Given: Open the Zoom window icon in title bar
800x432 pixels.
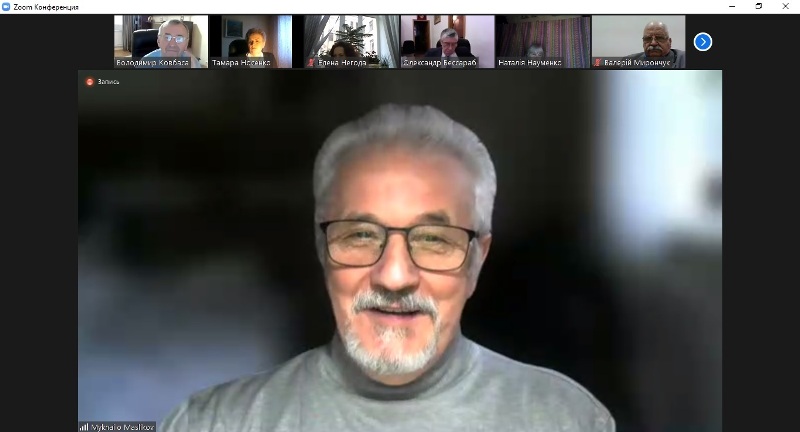Looking at the screenshot, I should pos(6,7).
